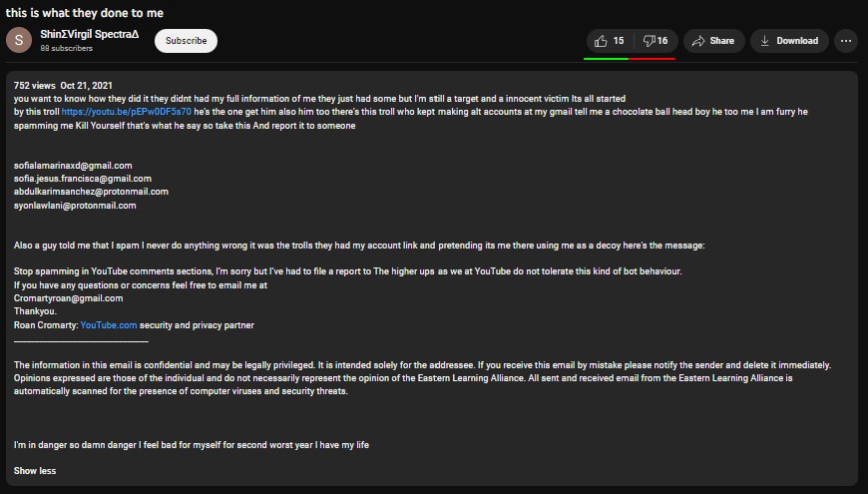
Task: Click the green like ratio bar
Action: 606,58
